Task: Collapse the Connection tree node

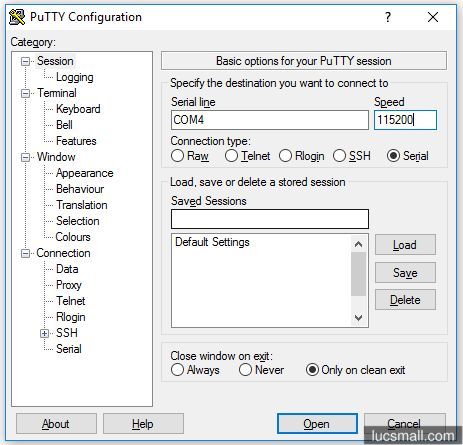Action: tap(25, 253)
